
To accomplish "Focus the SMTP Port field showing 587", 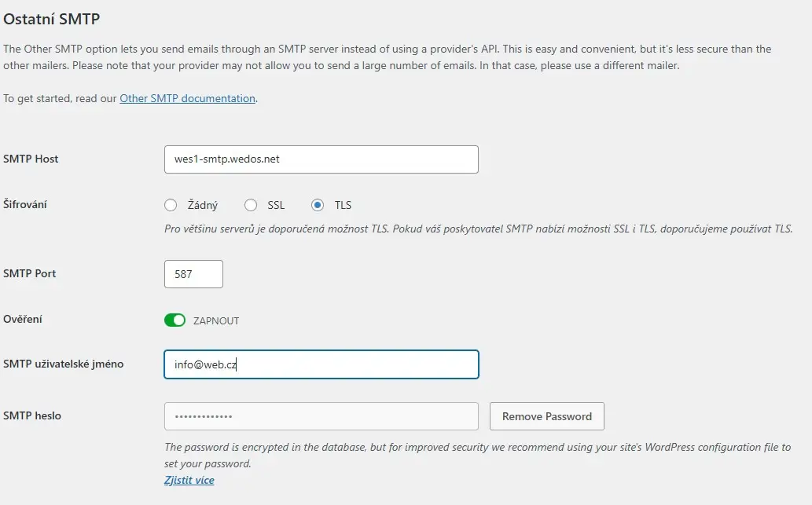I will 193,273.
